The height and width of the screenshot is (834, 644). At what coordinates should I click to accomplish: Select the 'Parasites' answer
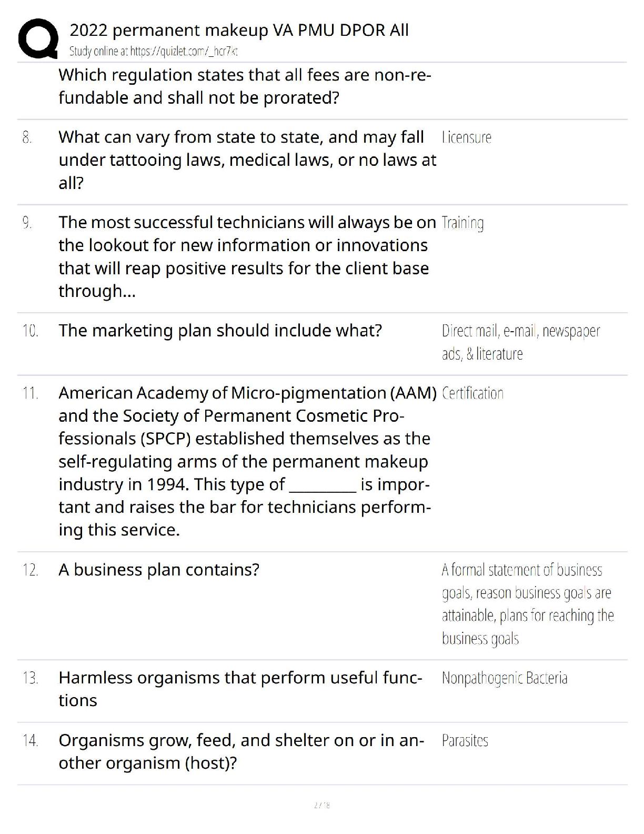click(465, 741)
